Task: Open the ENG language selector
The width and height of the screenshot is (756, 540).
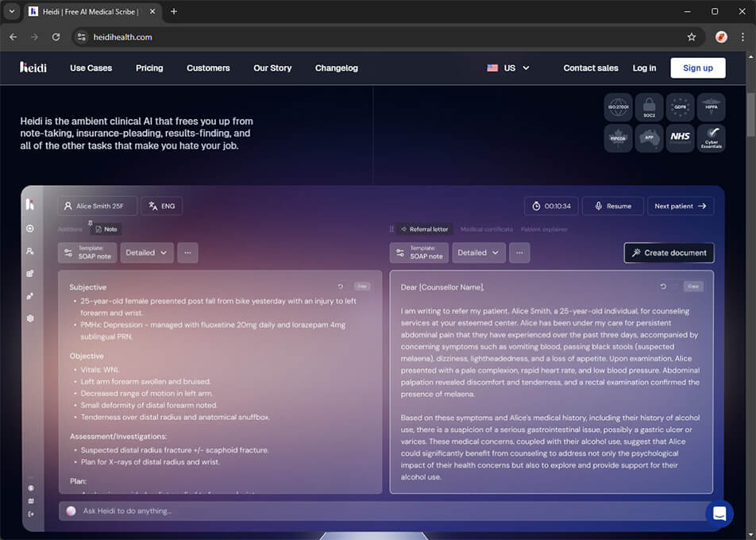Action: click(161, 206)
